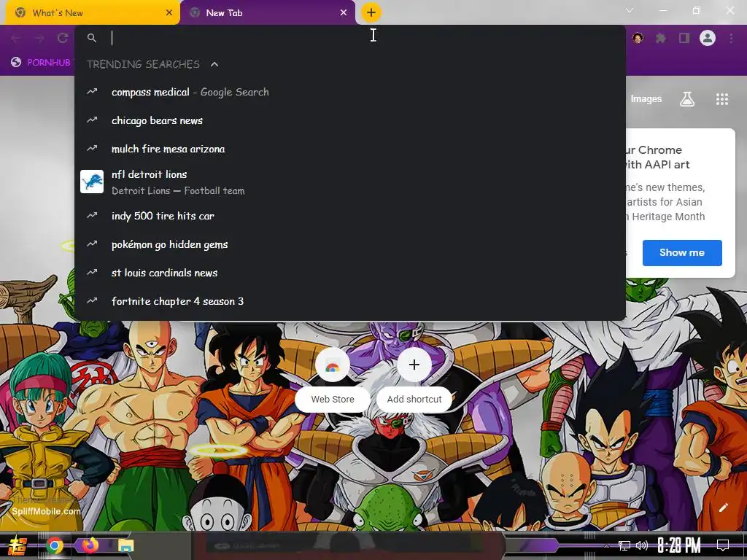Collapse the Trending Searches section

[x=214, y=64]
